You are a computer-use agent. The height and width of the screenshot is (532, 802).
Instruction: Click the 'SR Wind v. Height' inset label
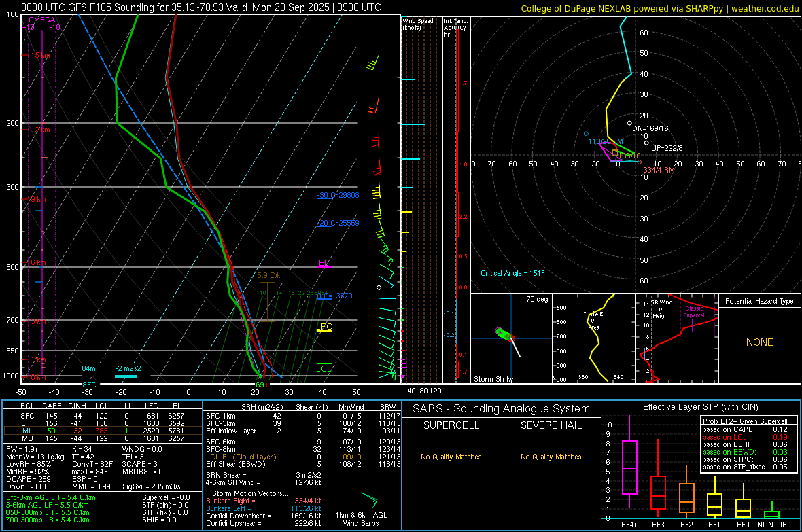tap(661, 309)
